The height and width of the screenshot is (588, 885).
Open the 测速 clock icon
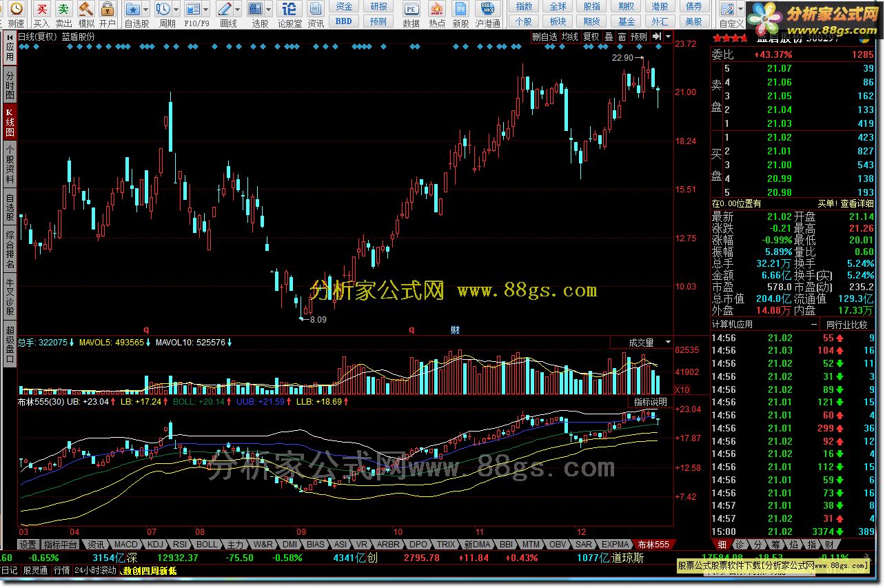click(x=15, y=9)
